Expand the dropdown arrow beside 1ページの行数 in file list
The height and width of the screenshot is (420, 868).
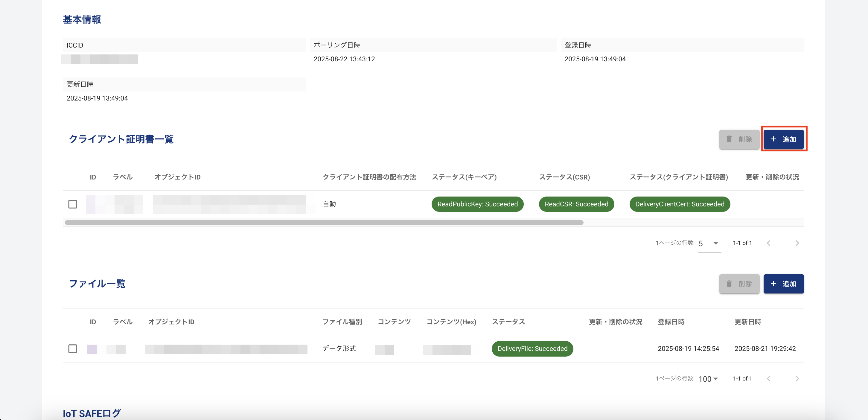click(x=716, y=379)
